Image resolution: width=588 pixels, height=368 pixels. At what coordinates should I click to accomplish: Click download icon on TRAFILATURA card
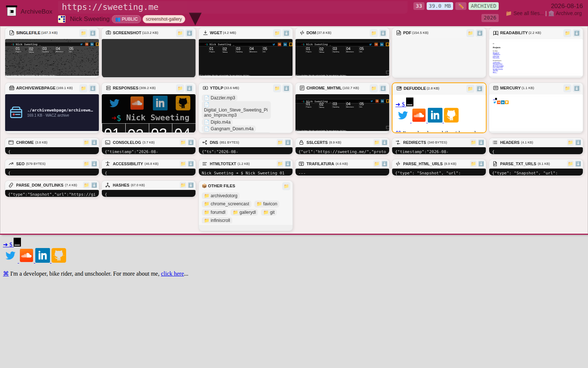pos(384,164)
